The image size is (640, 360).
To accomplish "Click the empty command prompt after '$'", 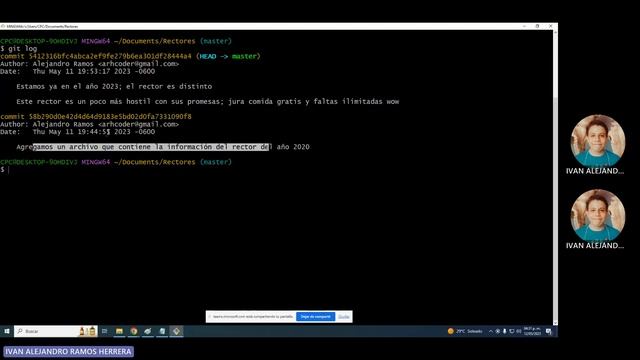I will (x=9, y=170).
